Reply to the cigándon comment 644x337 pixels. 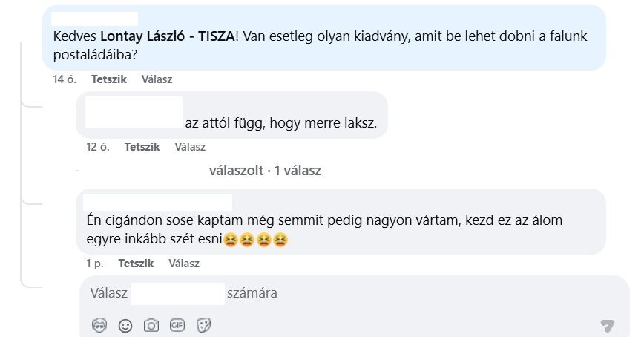click(x=184, y=264)
